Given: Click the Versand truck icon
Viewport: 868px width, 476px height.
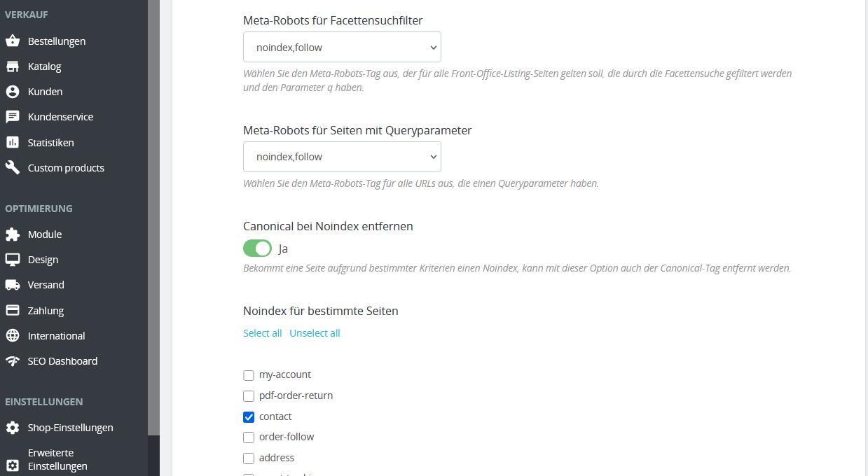Looking at the screenshot, I should point(12,285).
